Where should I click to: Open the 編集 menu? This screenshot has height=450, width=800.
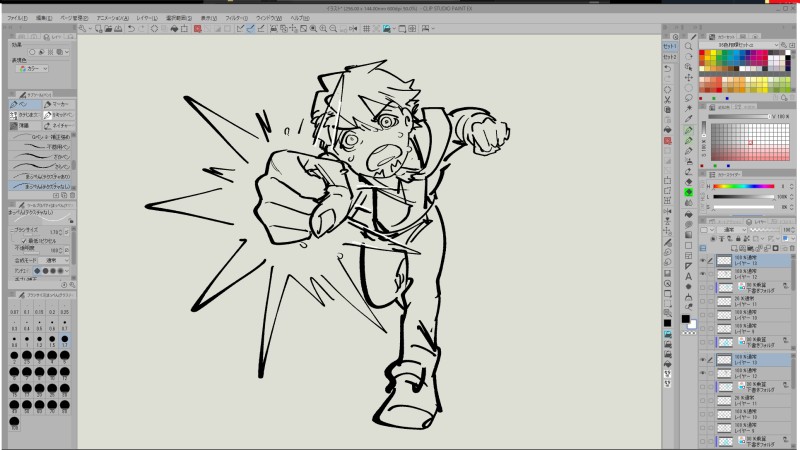(44, 18)
